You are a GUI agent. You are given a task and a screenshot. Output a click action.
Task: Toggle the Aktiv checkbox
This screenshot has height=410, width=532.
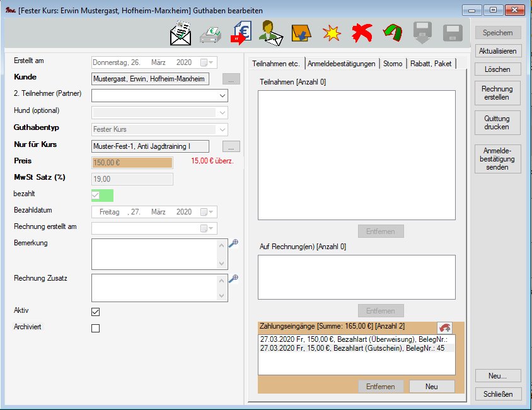pos(96,312)
